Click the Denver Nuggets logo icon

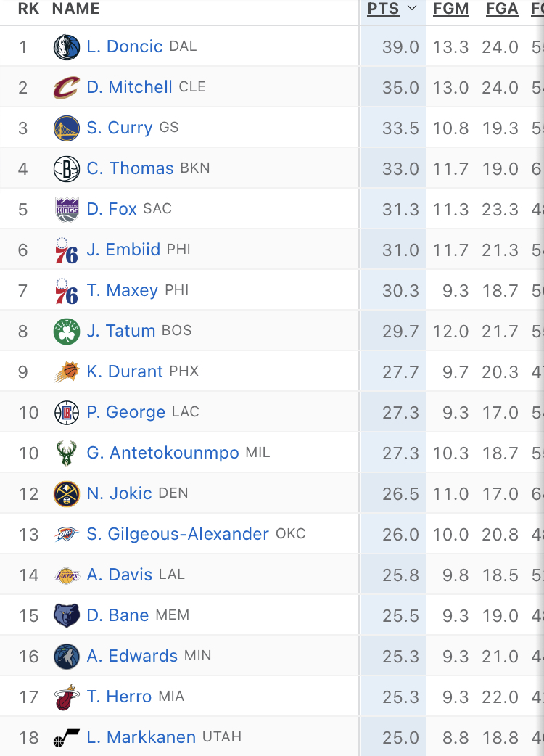(x=67, y=494)
